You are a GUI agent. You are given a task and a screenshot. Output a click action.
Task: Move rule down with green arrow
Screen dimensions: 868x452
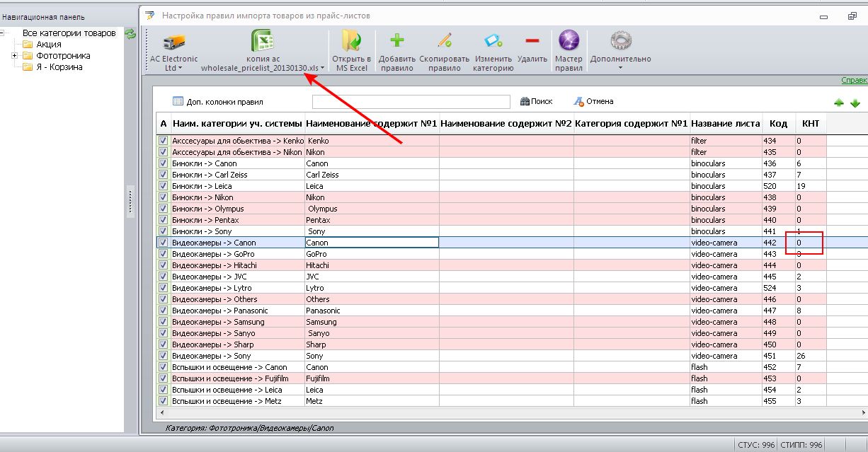click(x=855, y=103)
